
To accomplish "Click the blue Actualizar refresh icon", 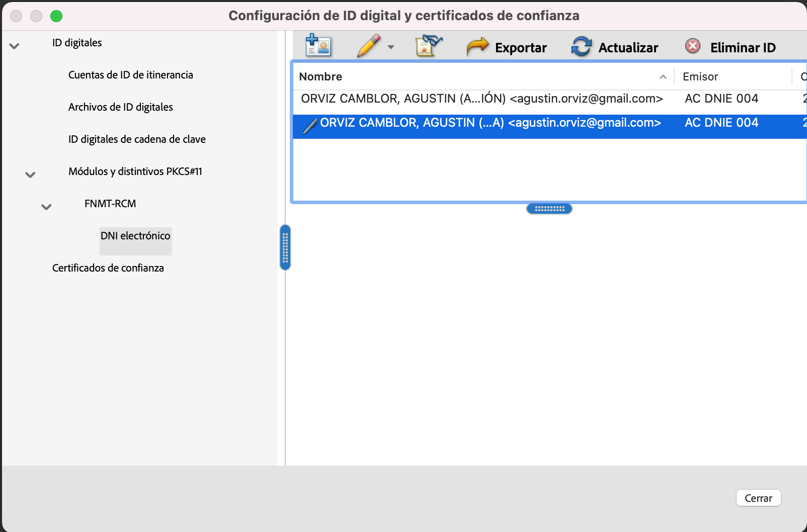I will tap(582, 47).
